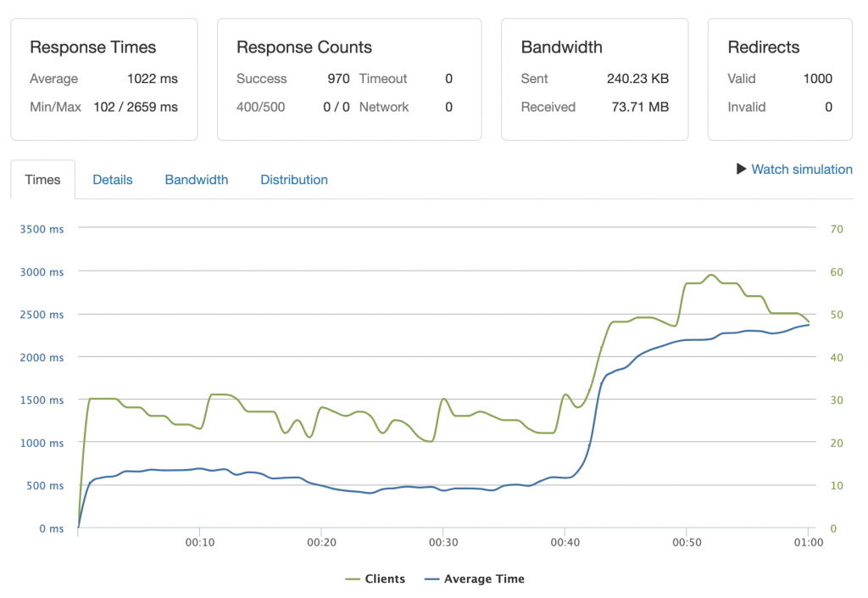Click the Timeout label
The image size is (868, 598).
tap(383, 79)
